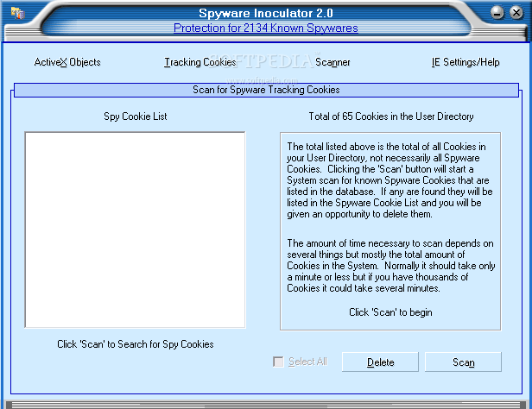This screenshot has width=532, height=409.
Task: Click inside the Spy Cookie List box
Action: click(135, 230)
